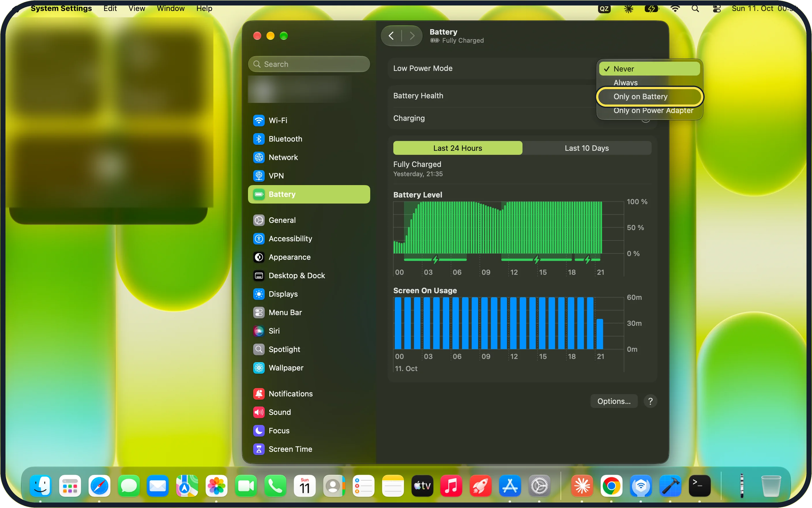Select Menu Bar in sidebar
The image size is (812, 508).
309,313
